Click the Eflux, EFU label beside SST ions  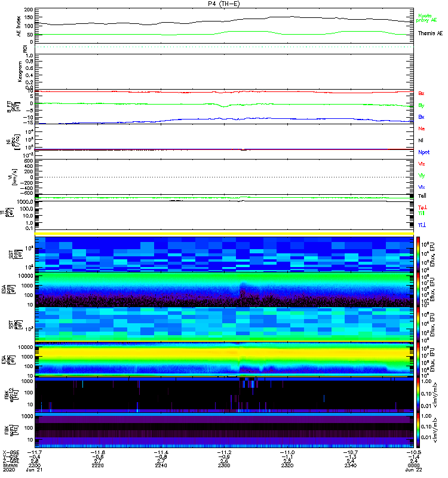(x=432, y=255)
